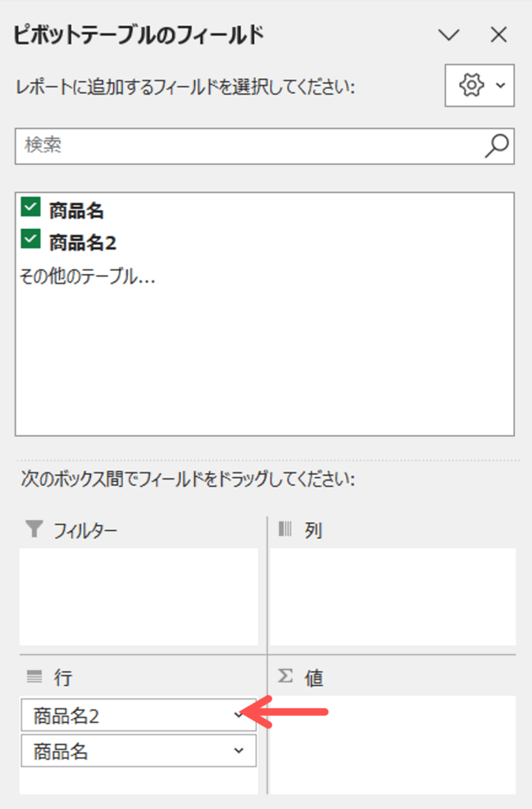Select the 商品名 field name in list
Image resolution: width=532 pixels, height=809 pixels.
click(77, 211)
